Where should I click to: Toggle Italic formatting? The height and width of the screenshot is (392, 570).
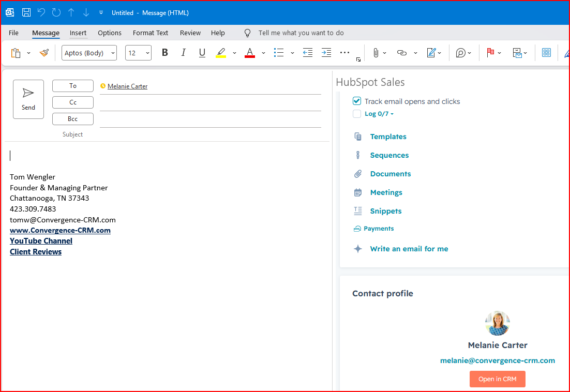(183, 53)
